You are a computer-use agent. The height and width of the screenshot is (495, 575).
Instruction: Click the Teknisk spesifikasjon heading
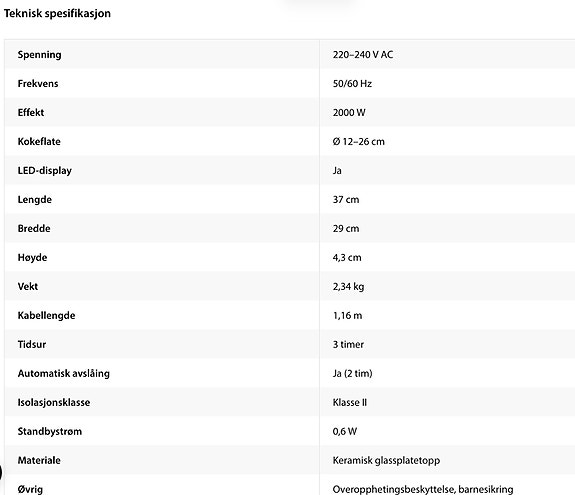coord(57,13)
